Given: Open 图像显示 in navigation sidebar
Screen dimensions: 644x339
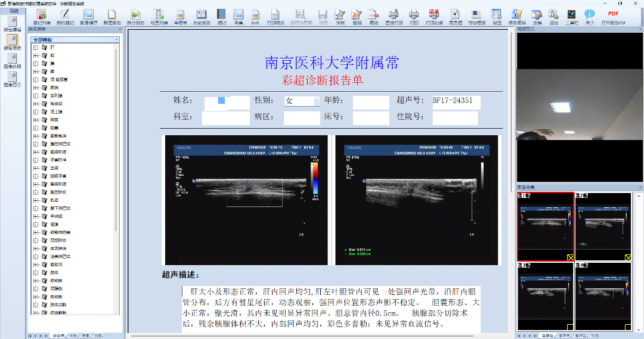Looking at the screenshot, I should [x=13, y=79].
